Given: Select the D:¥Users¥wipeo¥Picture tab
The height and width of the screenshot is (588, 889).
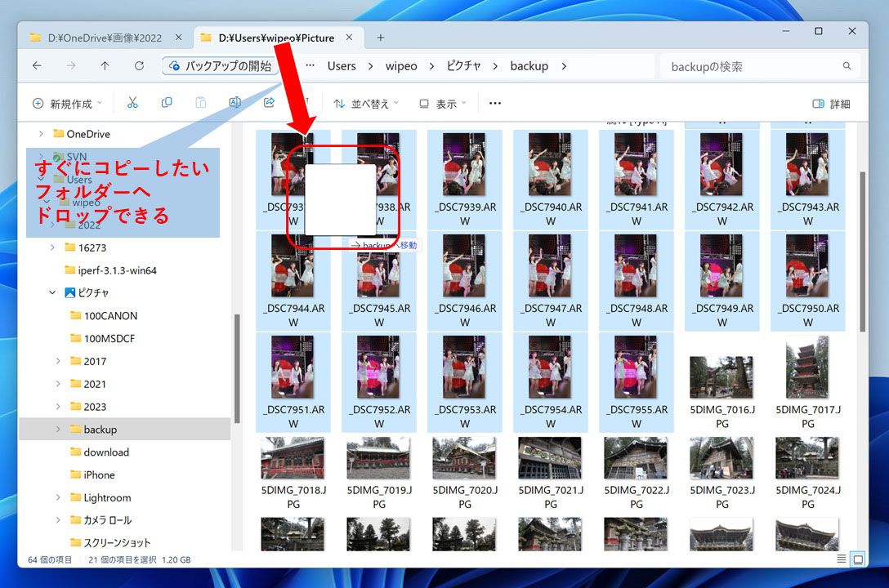Looking at the screenshot, I should (x=277, y=38).
